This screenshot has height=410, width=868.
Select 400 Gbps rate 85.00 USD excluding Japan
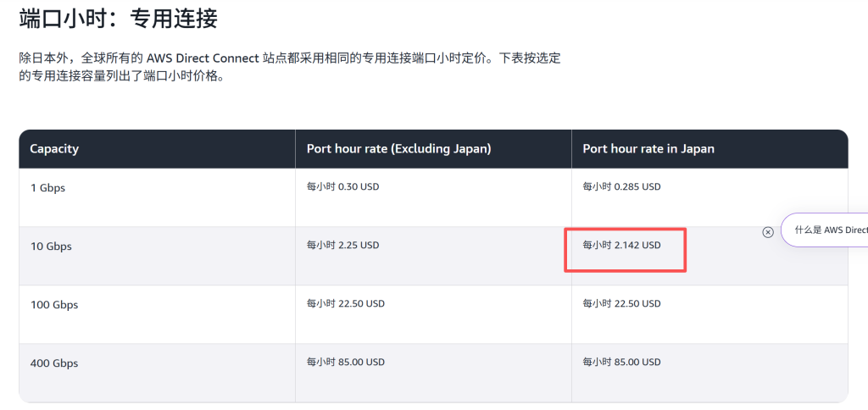click(x=345, y=362)
